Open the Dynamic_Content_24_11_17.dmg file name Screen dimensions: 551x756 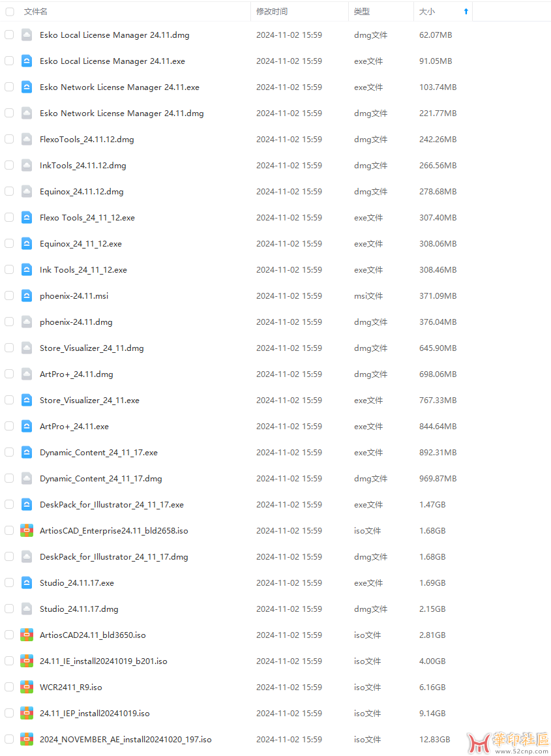(101, 479)
